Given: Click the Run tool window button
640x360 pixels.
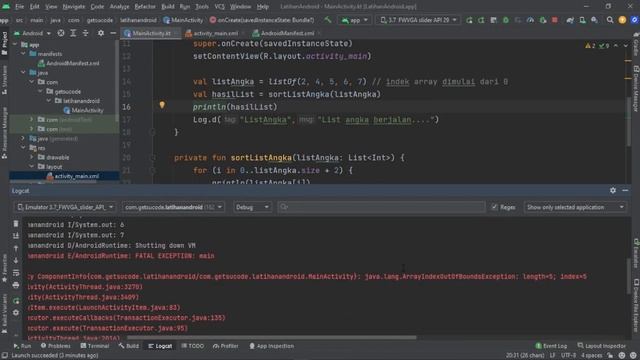Looking at the screenshot, I should [22, 346].
